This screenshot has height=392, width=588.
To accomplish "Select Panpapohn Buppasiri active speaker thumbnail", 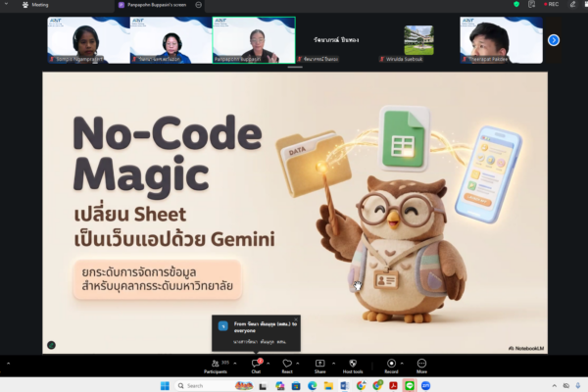I will (x=254, y=40).
